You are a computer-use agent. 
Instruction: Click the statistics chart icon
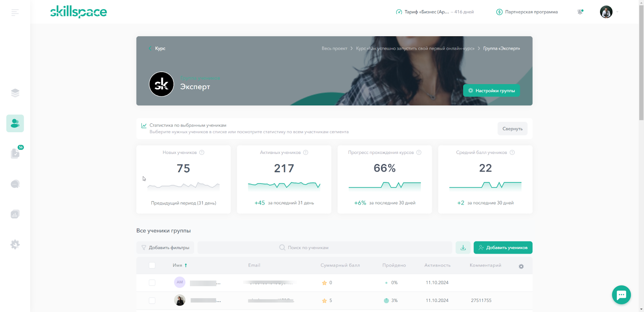tap(144, 125)
